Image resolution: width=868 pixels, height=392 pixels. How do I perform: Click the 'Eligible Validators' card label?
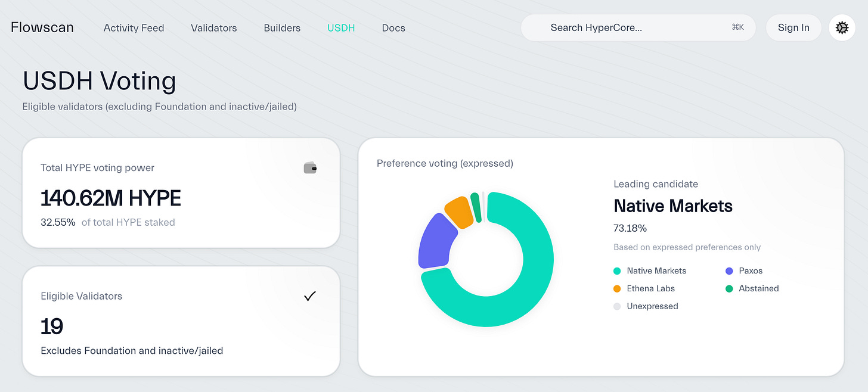(81, 296)
